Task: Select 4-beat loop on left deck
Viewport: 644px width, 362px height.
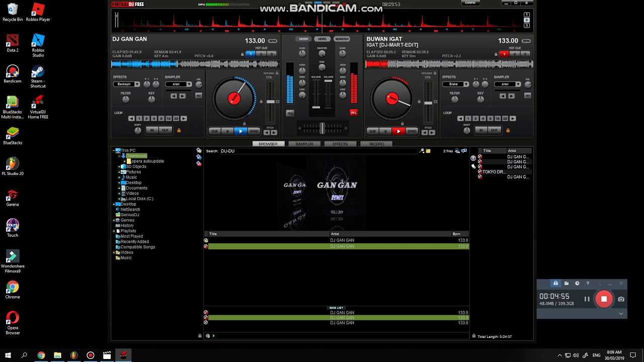Action: click(154, 119)
